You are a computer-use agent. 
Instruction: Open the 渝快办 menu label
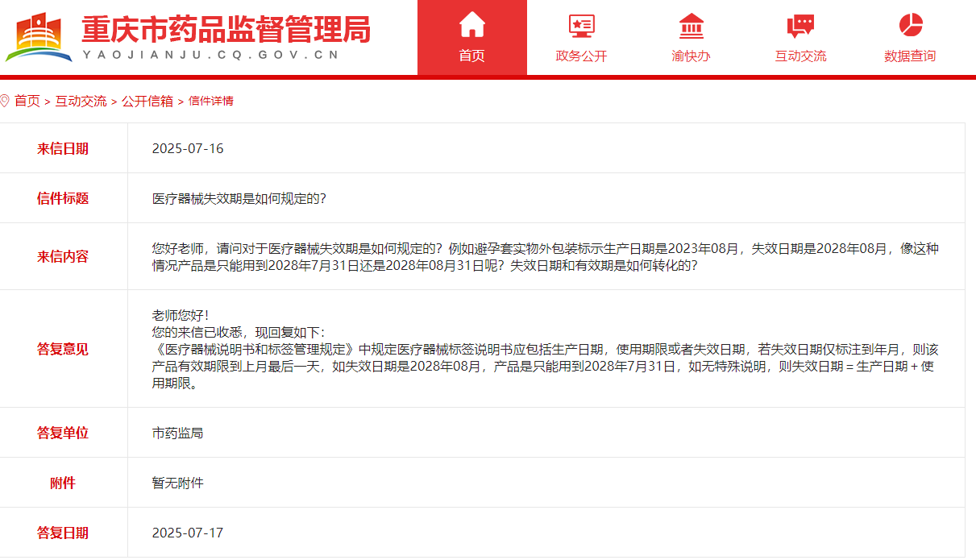tap(691, 56)
